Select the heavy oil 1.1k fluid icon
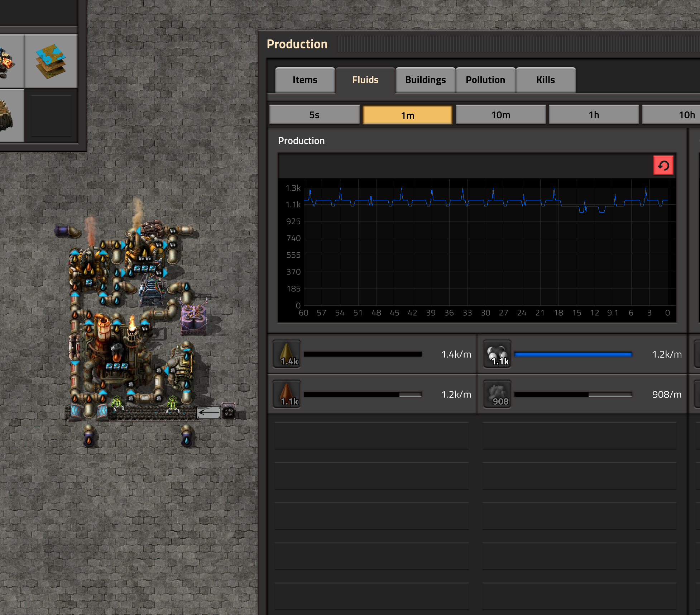Screen dimensions: 700x615 (287, 394)
